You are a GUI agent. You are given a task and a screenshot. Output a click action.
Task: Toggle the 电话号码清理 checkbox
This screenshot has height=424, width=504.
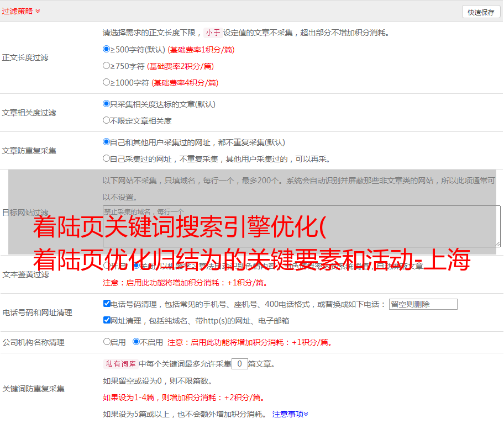click(107, 304)
